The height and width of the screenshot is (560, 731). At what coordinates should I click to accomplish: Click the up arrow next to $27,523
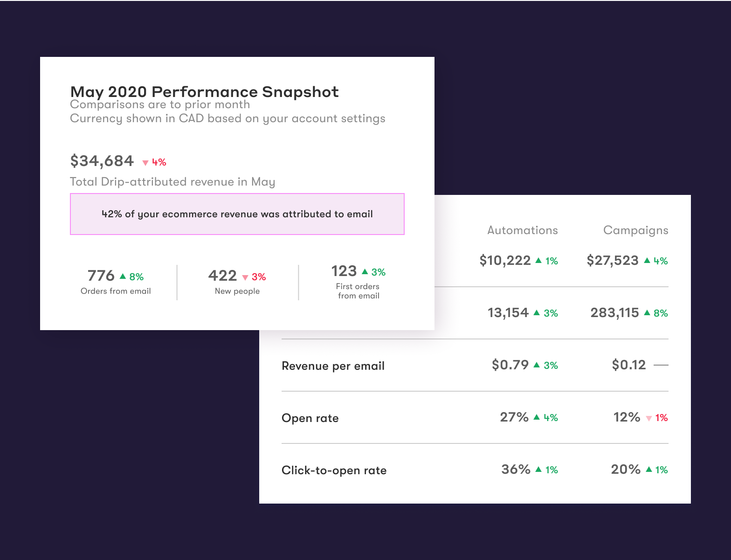[647, 261]
